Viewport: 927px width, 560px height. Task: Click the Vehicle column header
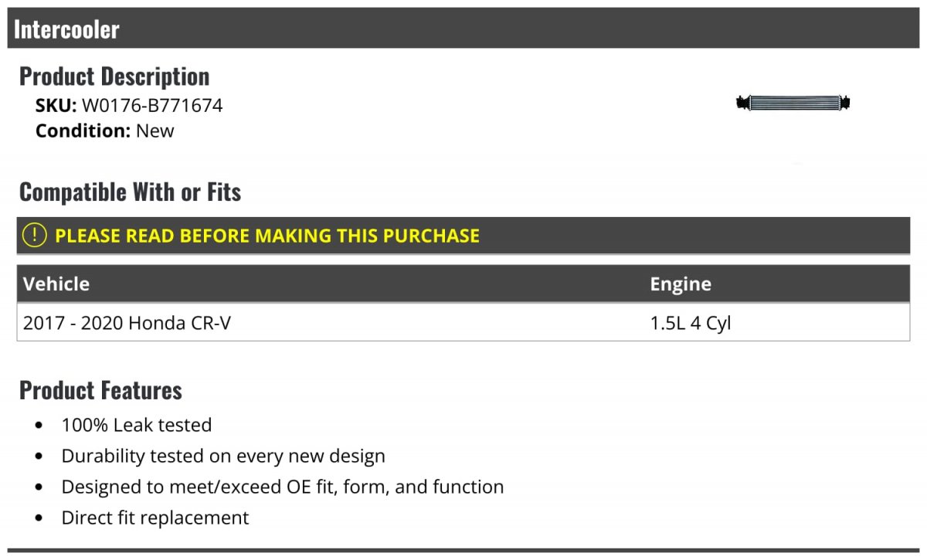[x=56, y=283]
